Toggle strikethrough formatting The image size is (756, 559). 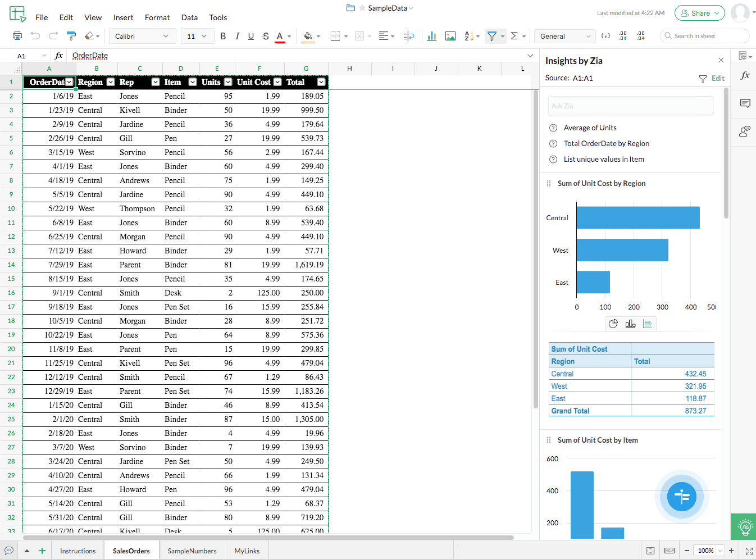click(266, 36)
